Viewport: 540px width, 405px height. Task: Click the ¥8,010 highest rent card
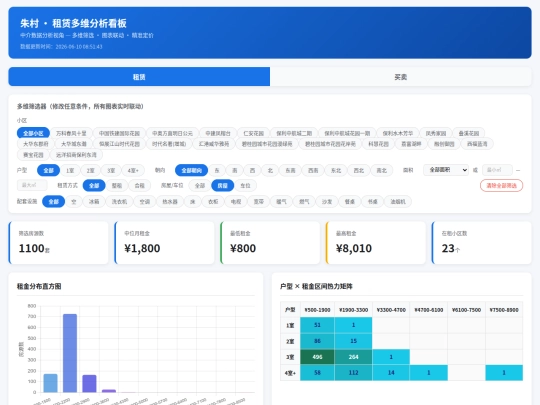click(x=376, y=243)
